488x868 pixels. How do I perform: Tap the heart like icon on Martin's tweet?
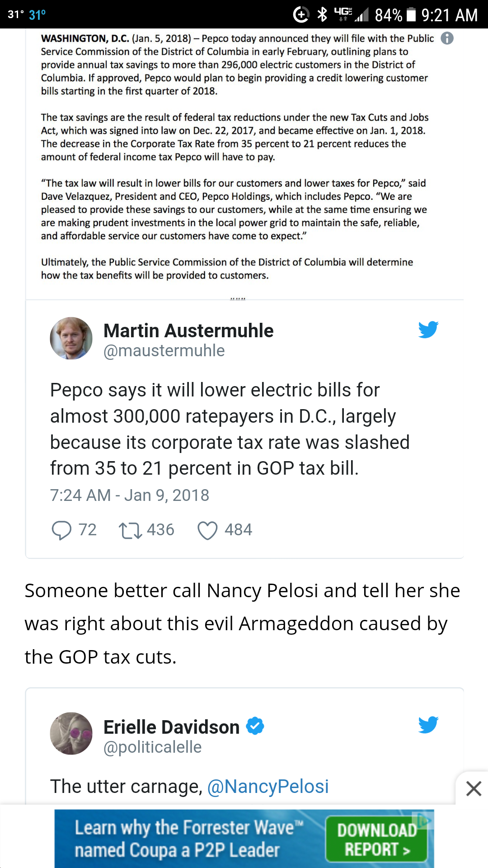pyautogui.click(x=207, y=530)
